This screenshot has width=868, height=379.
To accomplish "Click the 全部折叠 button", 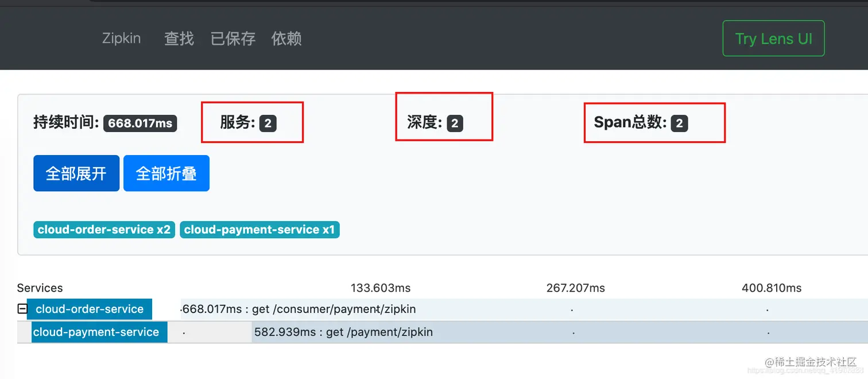I will click(166, 173).
